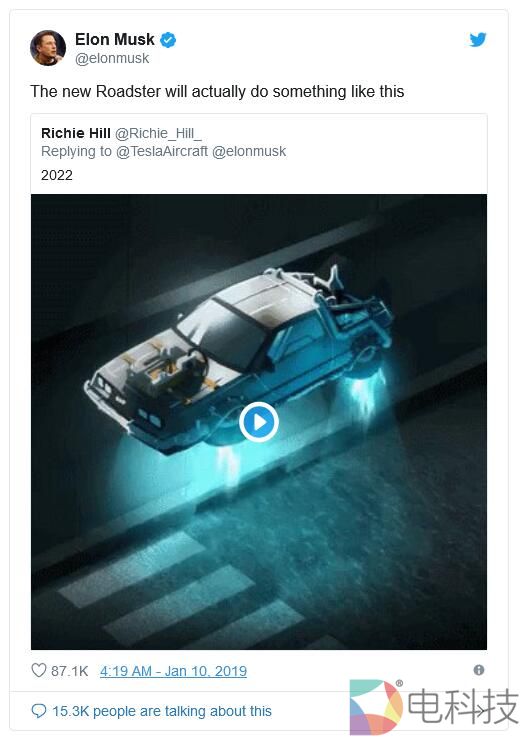Click the Twitter bird logo

(x=478, y=40)
